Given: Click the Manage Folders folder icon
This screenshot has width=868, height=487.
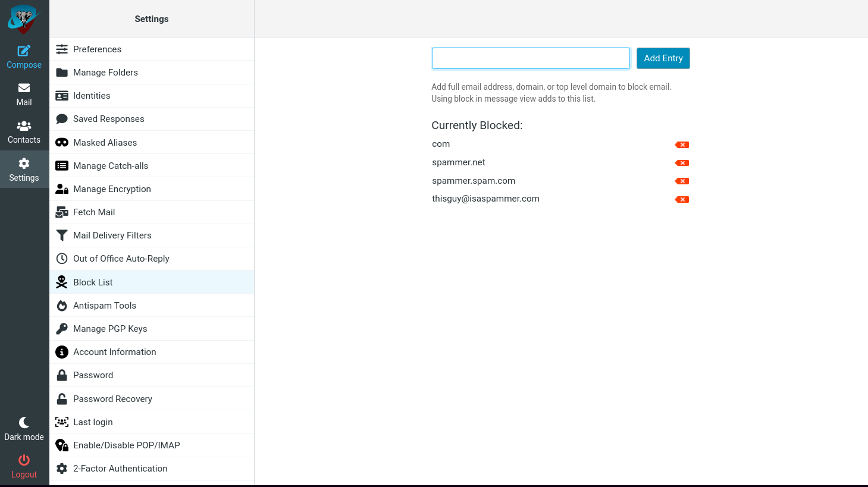Looking at the screenshot, I should pos(62,73).
